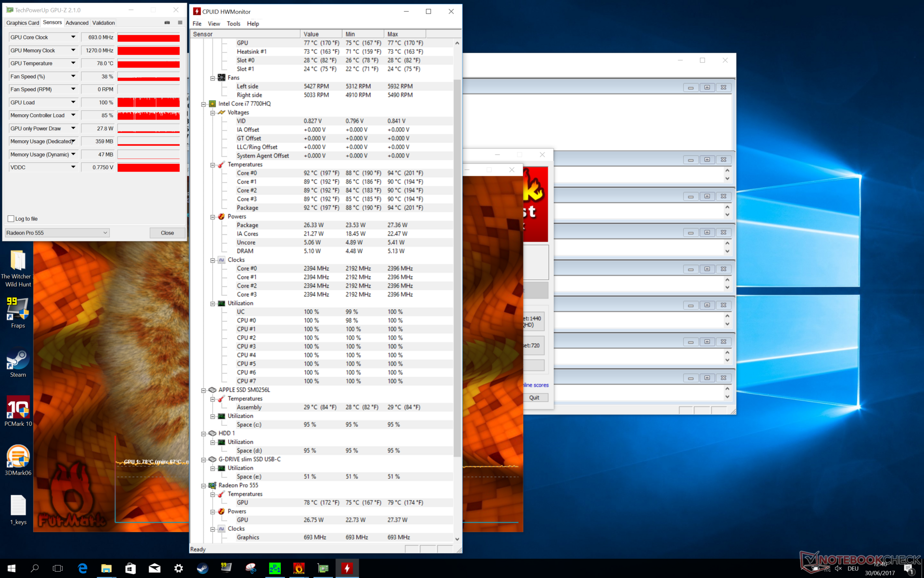Collapse the Radeon Pro 555 tree node

204,486
